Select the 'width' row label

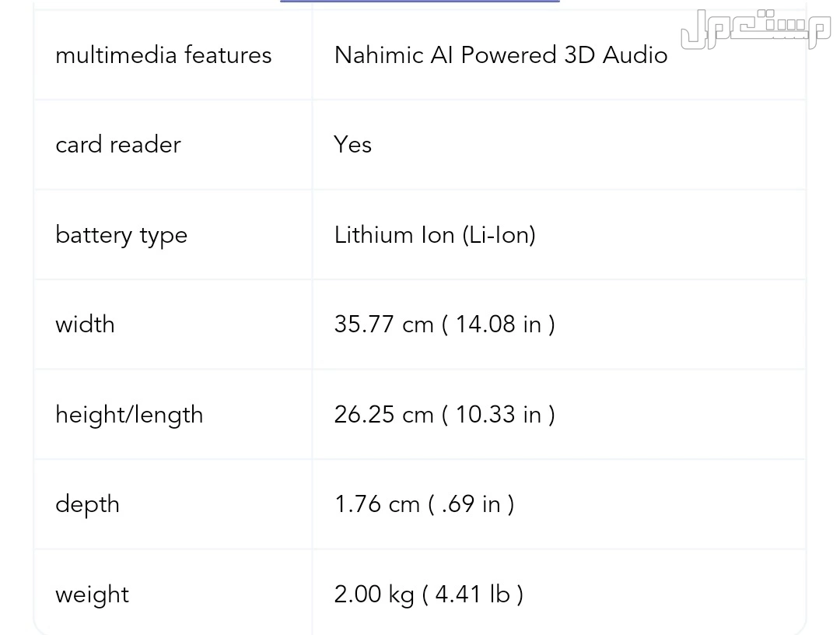pyautogui.click(x=85, y=325)
